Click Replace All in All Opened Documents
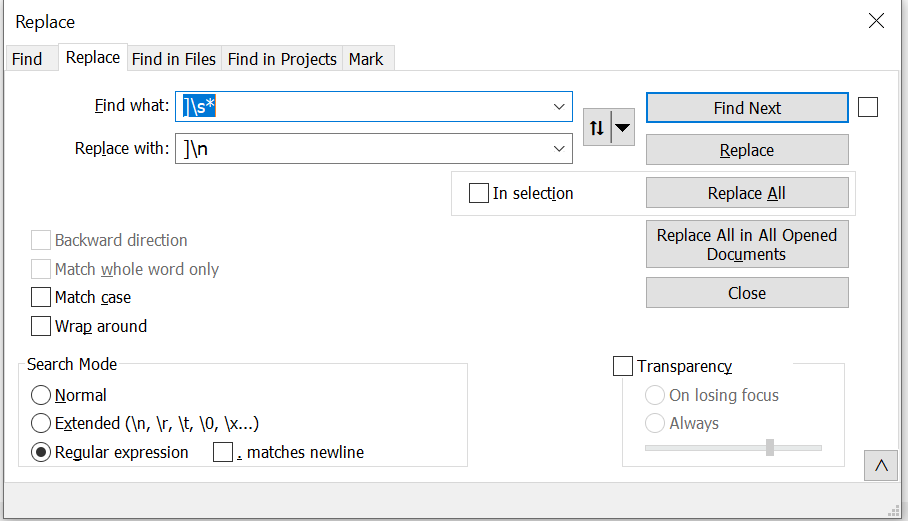 (x=747, y=245)
